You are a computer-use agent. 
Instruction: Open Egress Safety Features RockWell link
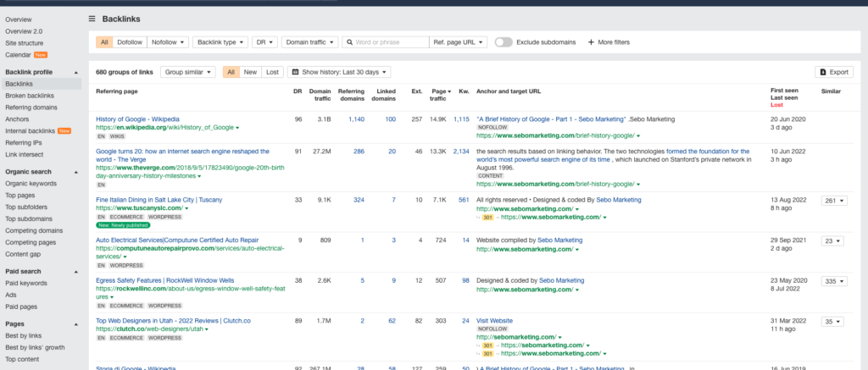coord(165,280)
